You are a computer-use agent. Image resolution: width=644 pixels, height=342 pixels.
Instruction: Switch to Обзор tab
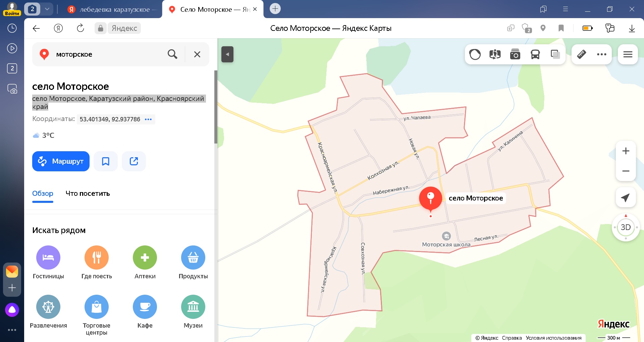tap(43, 193)
